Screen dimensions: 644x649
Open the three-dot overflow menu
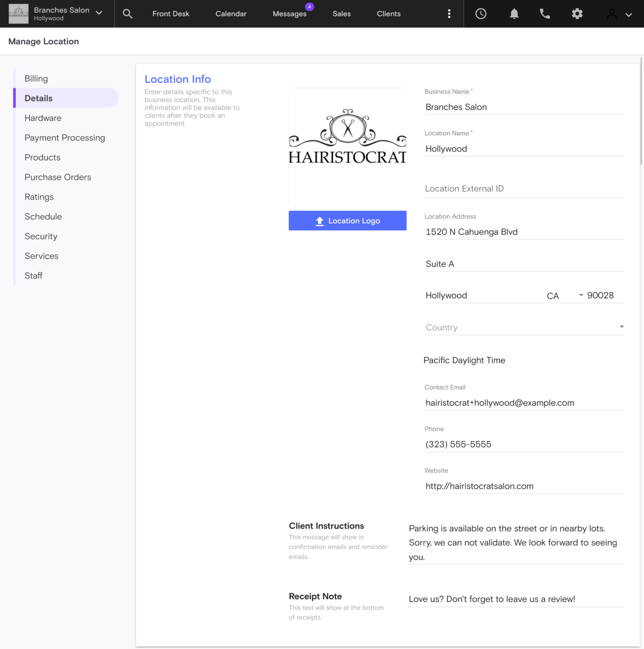coord(449,14)
